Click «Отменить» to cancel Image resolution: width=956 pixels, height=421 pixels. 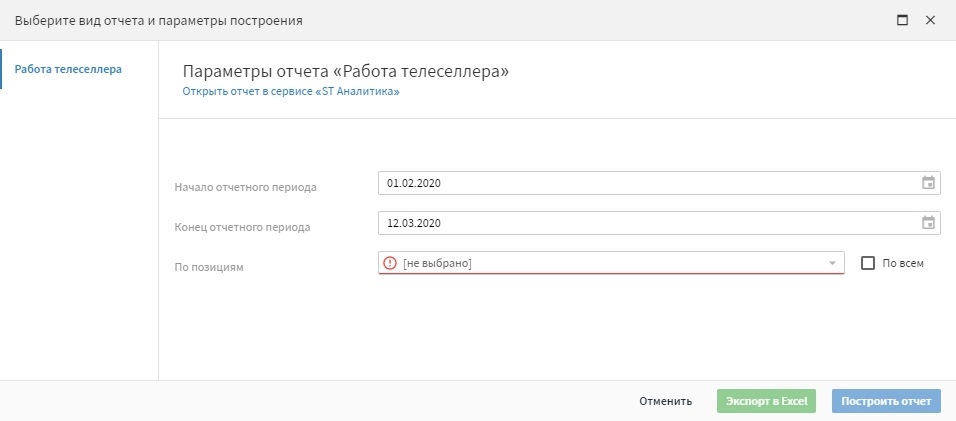(x=665, y=401)
